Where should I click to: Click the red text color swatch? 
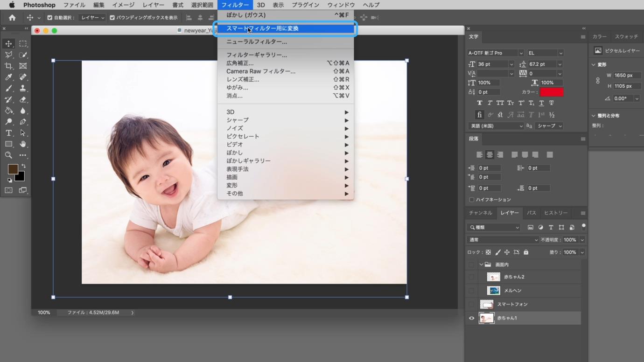pos(552,92)
